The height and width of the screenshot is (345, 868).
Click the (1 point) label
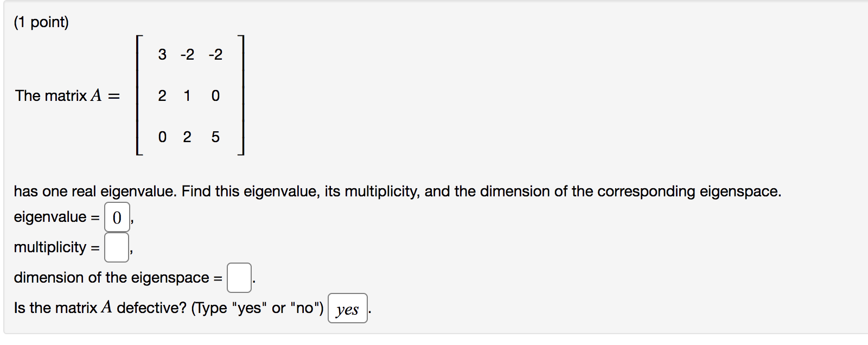(x=41, y=22)
